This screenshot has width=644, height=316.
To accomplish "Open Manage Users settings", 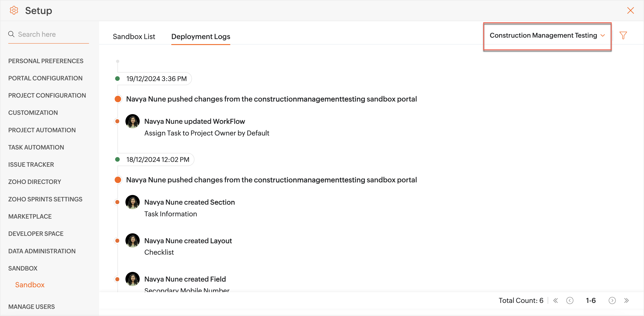I will tap(31, 307).
